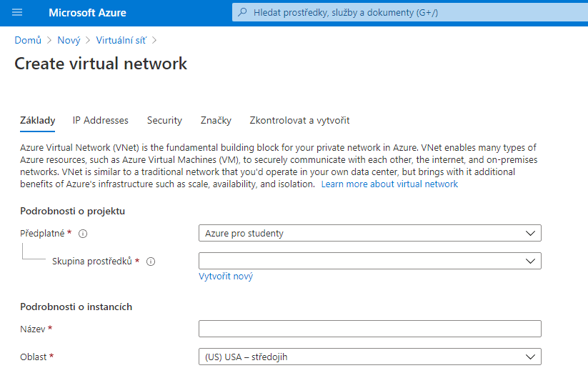Image resolution: width=588 pixels, height=368 pixels.
Task: Expand the Oblast region dropdown
Action: pyautogui.click(x=369, y=357)
